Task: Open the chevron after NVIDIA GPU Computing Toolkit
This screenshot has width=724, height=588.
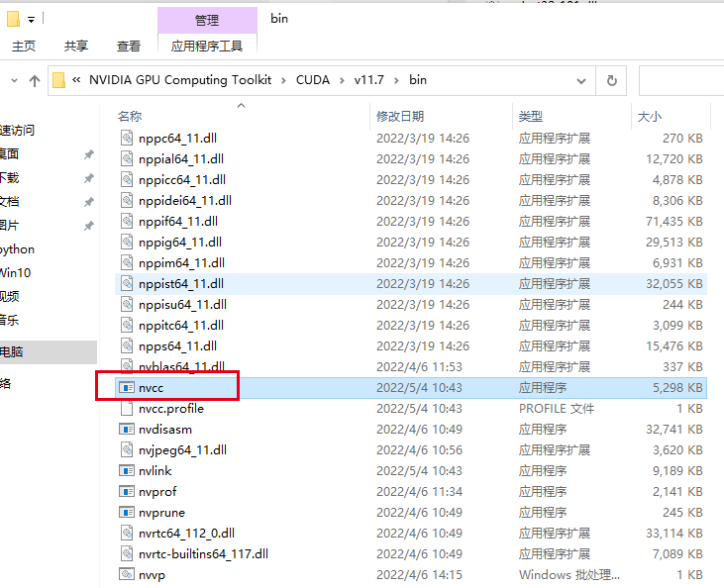Action: pyautogui.click(x=283, y=81)
